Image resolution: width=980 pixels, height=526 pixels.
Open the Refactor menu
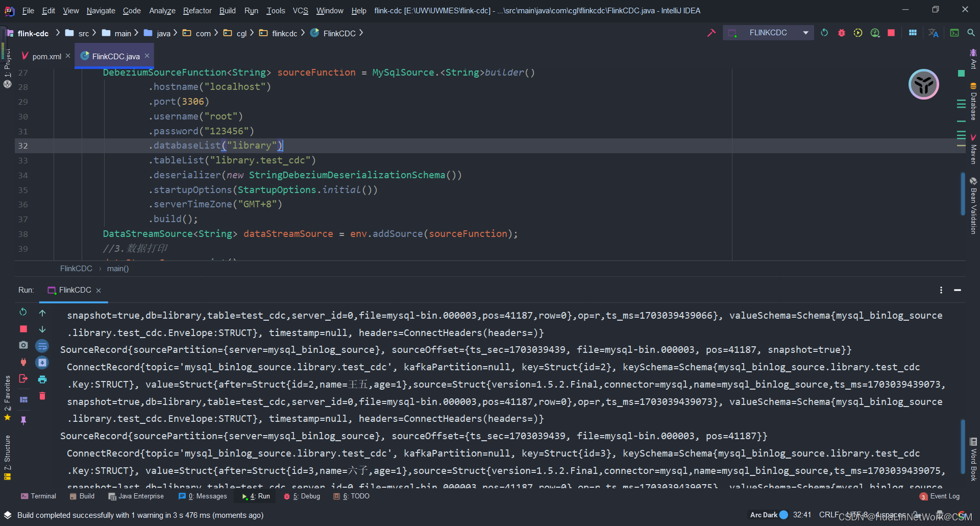pos(197,10)
